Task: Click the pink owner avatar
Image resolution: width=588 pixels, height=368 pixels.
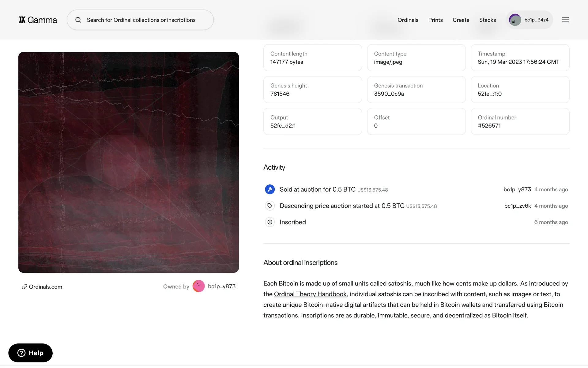Action: [x=198, y=286]
